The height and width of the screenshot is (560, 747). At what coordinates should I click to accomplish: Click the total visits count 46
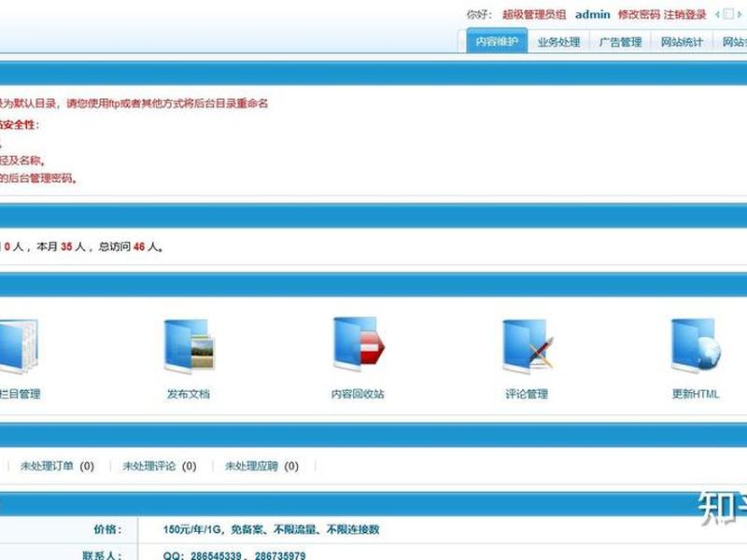pos(139,246)
